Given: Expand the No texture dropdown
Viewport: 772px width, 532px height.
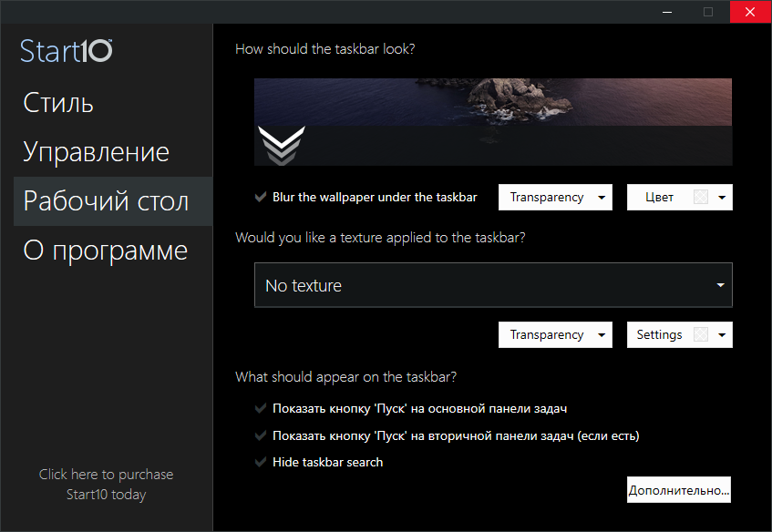Looking at the screenshot, I should point(493,285).
